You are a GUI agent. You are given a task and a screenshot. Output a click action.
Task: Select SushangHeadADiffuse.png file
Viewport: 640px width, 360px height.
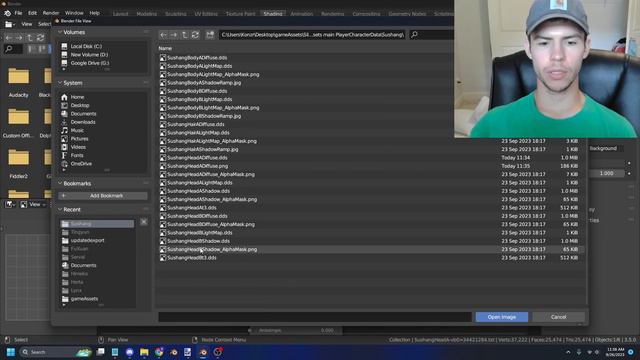coord(198,166)
